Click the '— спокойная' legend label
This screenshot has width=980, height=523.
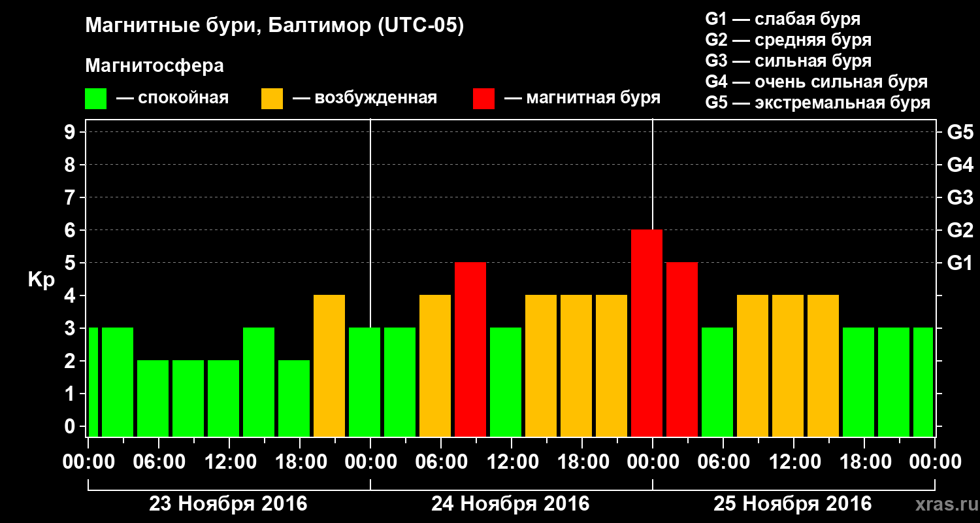(172, 98)
